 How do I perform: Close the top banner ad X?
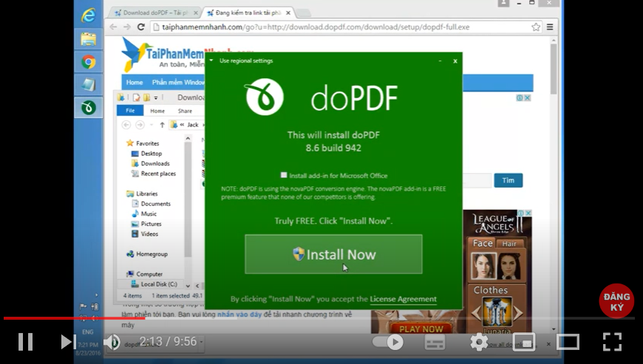pyautogui.click(x=528, y=98)
